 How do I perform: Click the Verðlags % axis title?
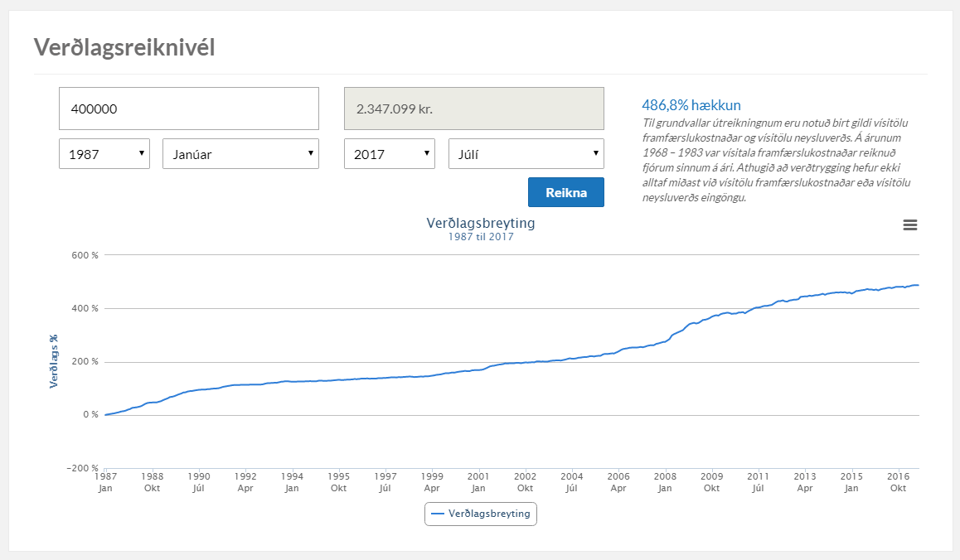click(x=54, y=361)
